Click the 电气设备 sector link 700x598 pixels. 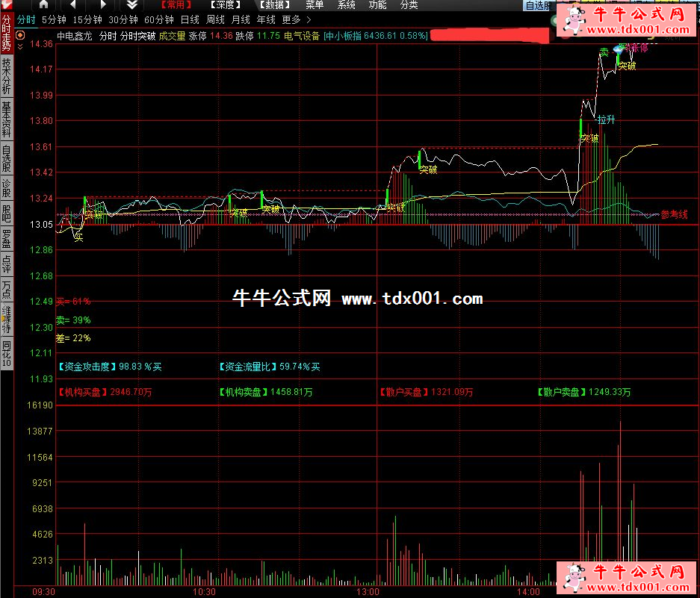tap(302, 35)
